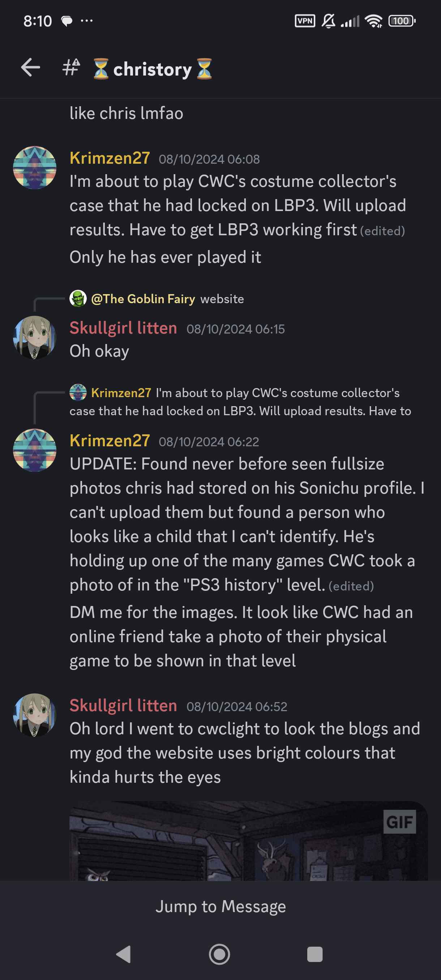Tap the Android back navigation button
Image resolution: width=441 pixels, height=980 pixels.
tap(124, 954)
